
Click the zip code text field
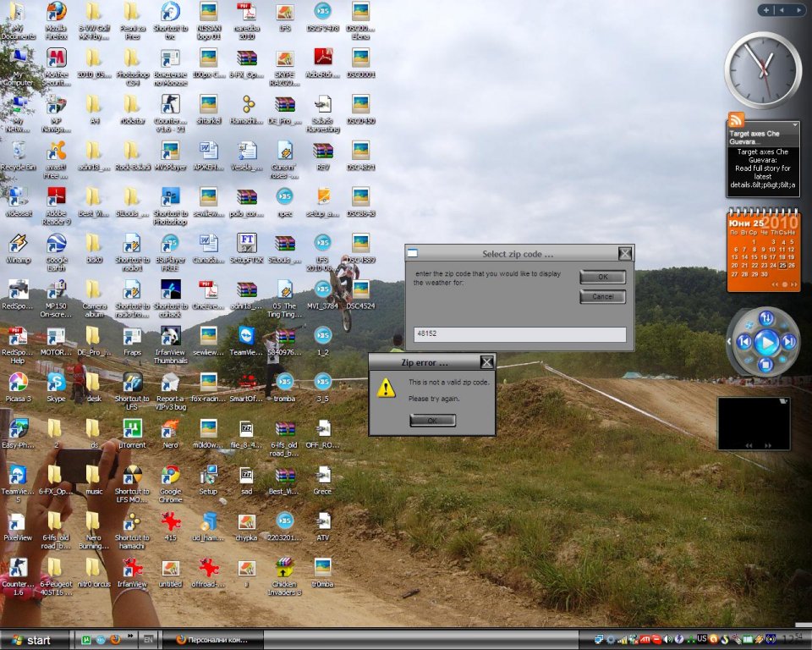(519, 334)
